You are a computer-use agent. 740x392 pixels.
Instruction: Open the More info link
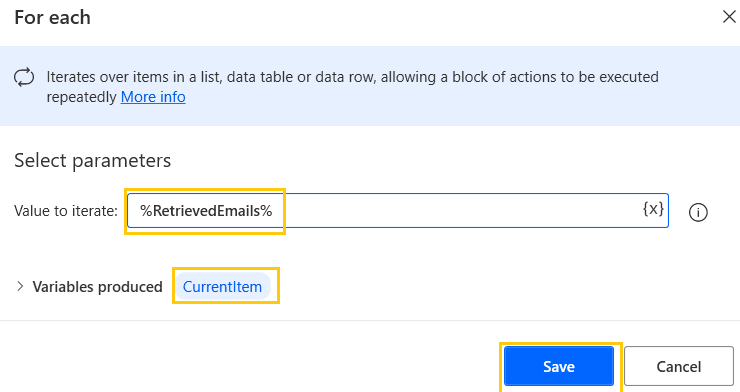point(153,97)
